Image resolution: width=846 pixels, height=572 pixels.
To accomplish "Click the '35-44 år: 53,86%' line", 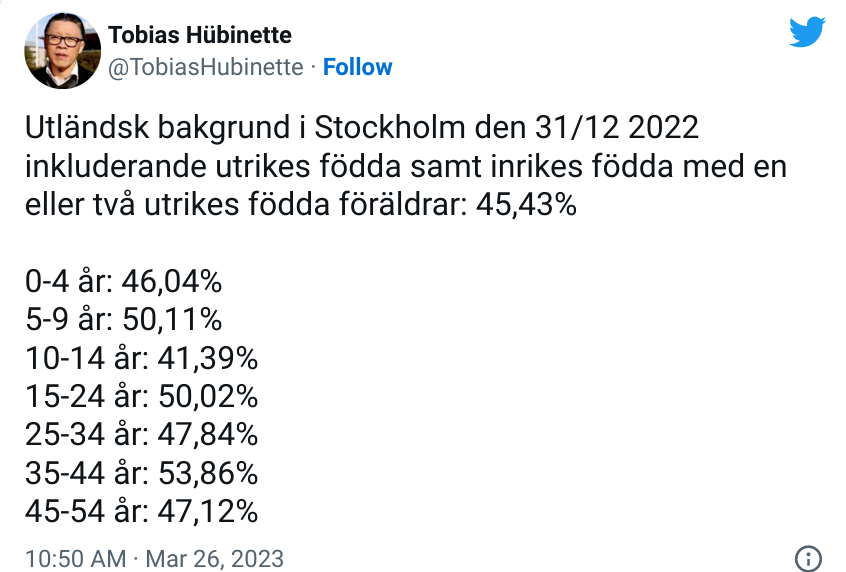I will point(141,473).
